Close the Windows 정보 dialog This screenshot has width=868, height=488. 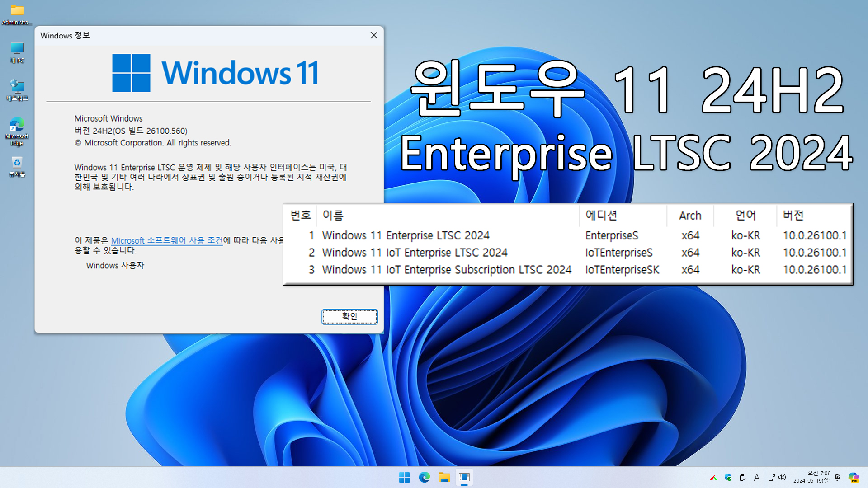374,35
